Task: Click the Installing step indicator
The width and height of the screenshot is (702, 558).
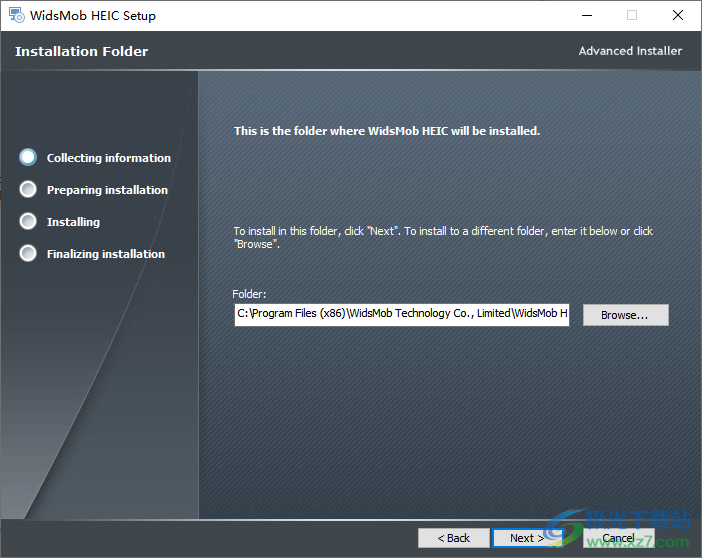Action: click(28, 221)
